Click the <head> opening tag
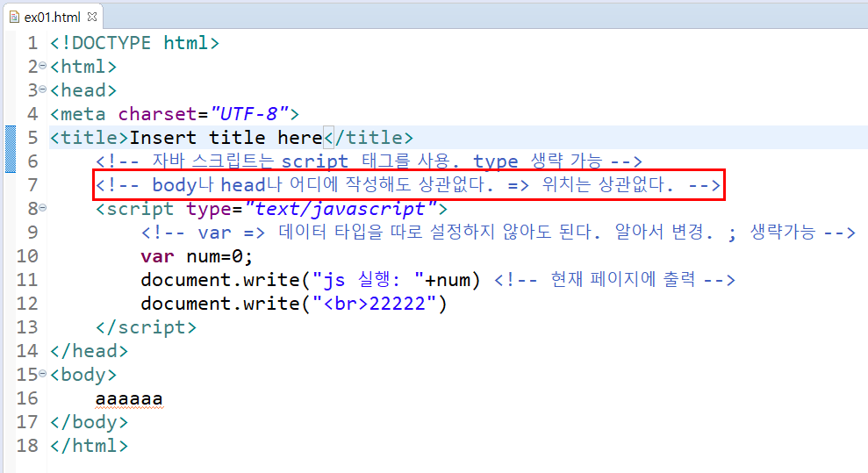Viewport: 868px width, 473px height. [83, 90]
